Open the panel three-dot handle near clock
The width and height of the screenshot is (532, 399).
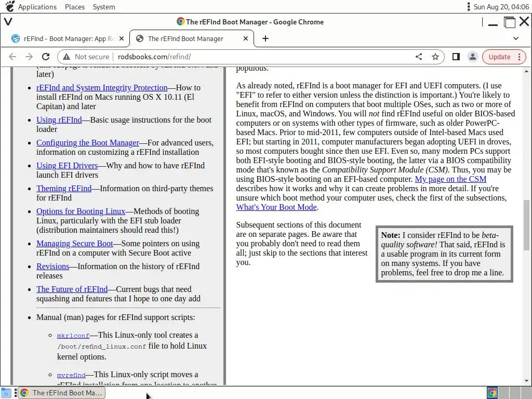(469, 6)
